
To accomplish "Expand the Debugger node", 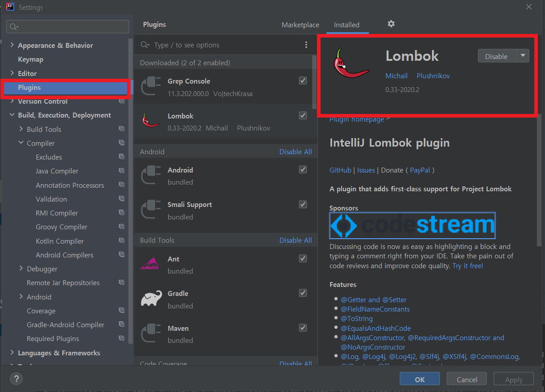I will click(21, 269).
